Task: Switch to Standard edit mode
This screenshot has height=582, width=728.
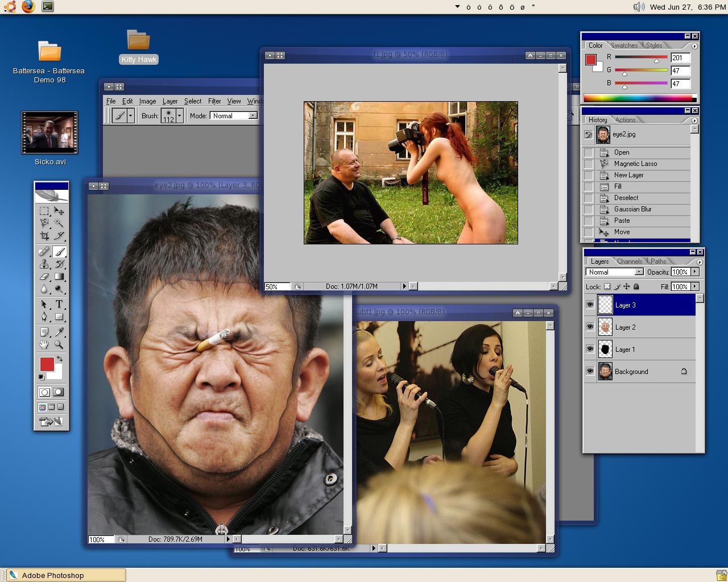Action: pos(44,392)
